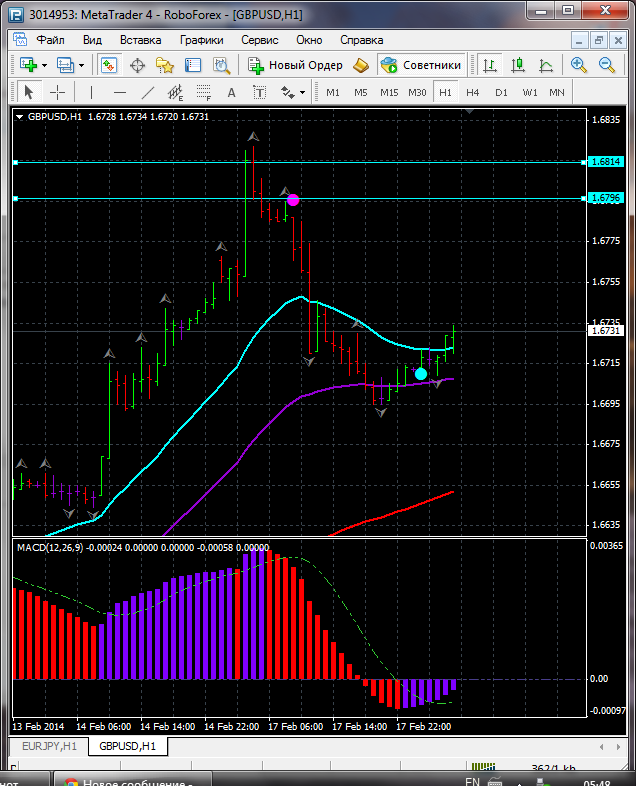Image resolution: width=636 pixels, height=786 pixels.
Task: Open the Profiles dropdown arrow
Action: (x=82, y=65)
